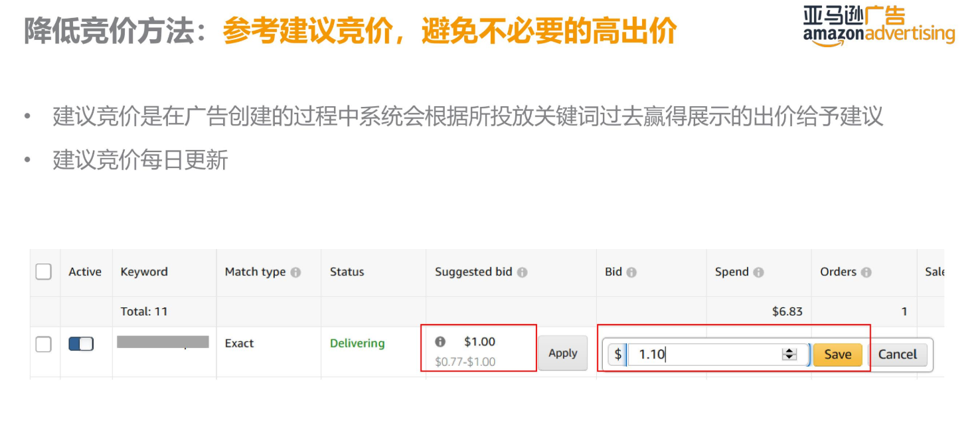Click the dollar sign in the bid field
Screen dimensions: 980x425
point(617,354)
